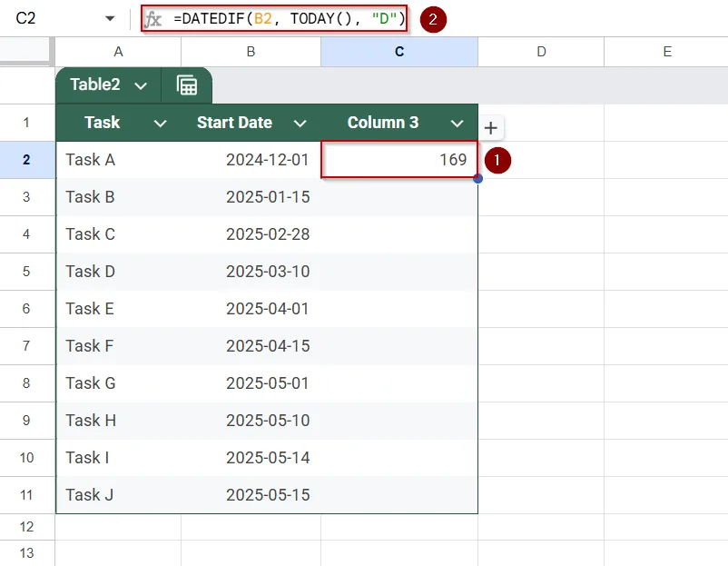
Task: Select row 1 header
Action: click(x=27, y=123)
